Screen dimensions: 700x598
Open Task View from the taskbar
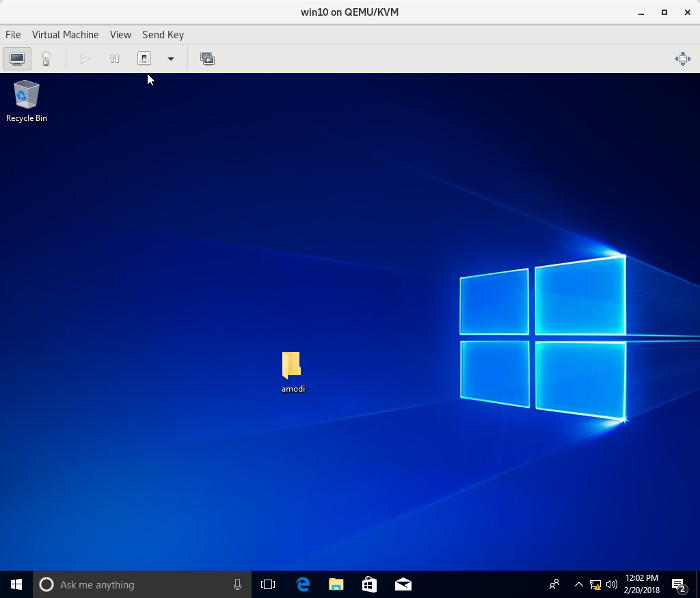coord(268,584)
